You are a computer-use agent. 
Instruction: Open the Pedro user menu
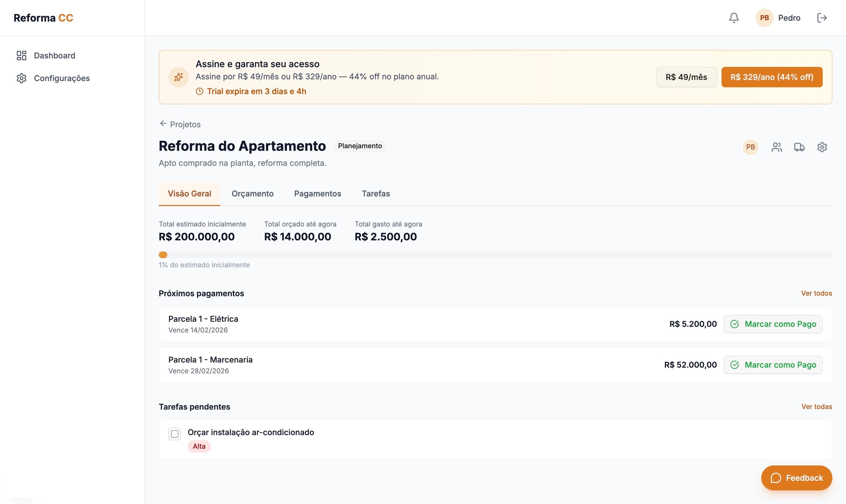point(779,18)
